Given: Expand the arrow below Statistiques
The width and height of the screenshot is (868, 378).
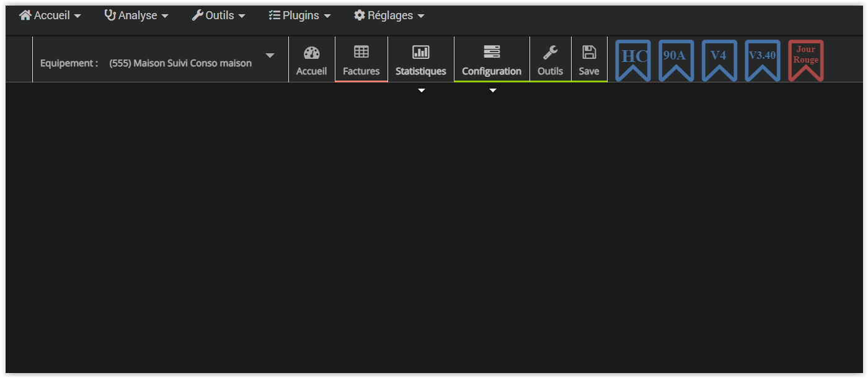Looking at the screenshot, I should [422, 91].
